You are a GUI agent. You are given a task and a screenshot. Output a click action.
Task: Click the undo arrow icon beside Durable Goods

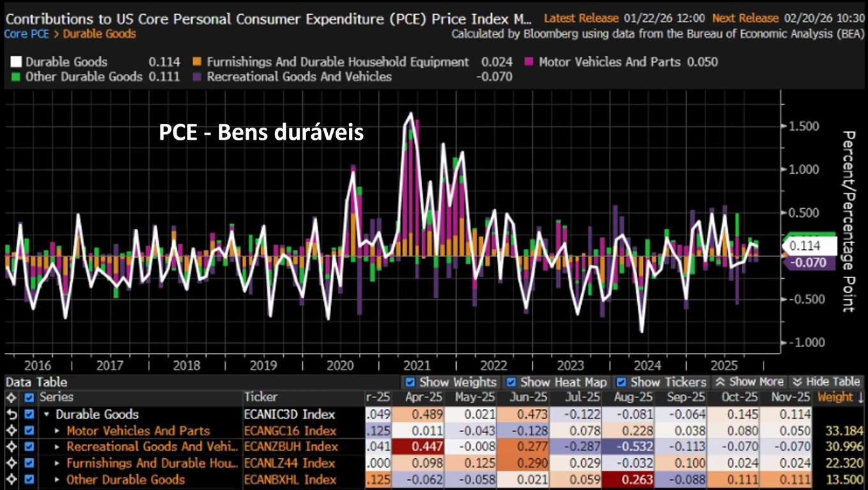point(10,414)
